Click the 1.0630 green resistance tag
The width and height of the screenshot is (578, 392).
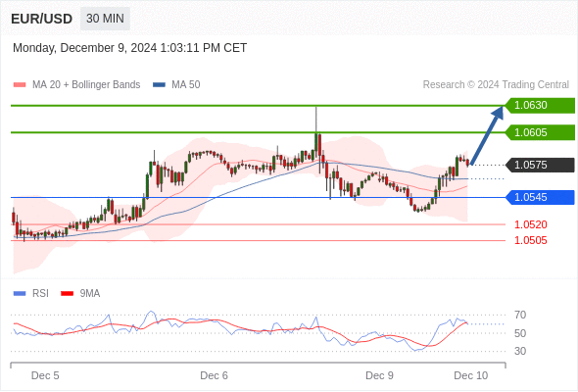(540, 106)
